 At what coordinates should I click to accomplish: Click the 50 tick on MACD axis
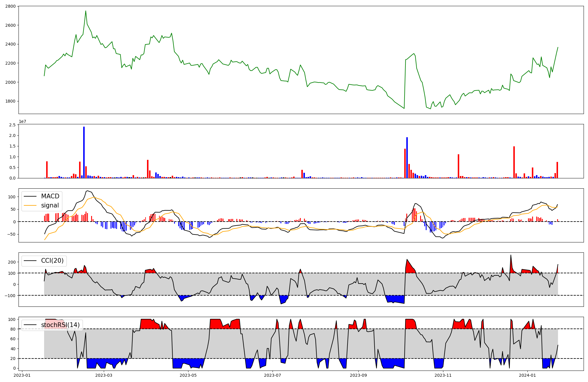(x=13, y=210)
